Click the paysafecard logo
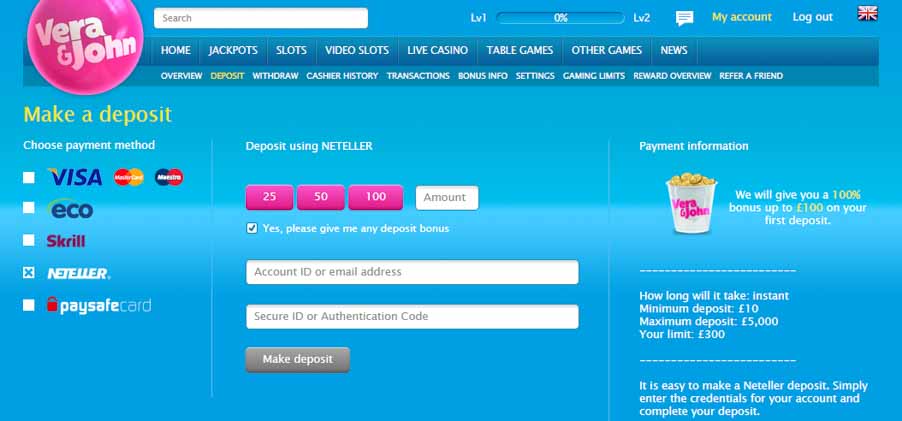 (x=99, y=305)
